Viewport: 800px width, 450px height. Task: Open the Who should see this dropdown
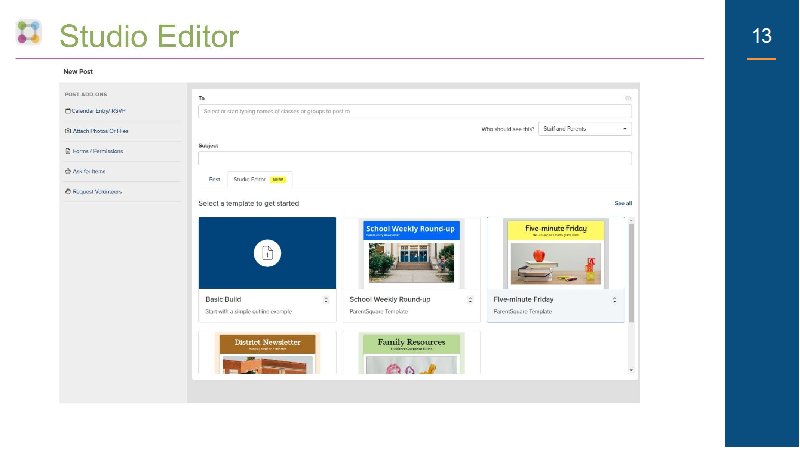pos(585,129)
